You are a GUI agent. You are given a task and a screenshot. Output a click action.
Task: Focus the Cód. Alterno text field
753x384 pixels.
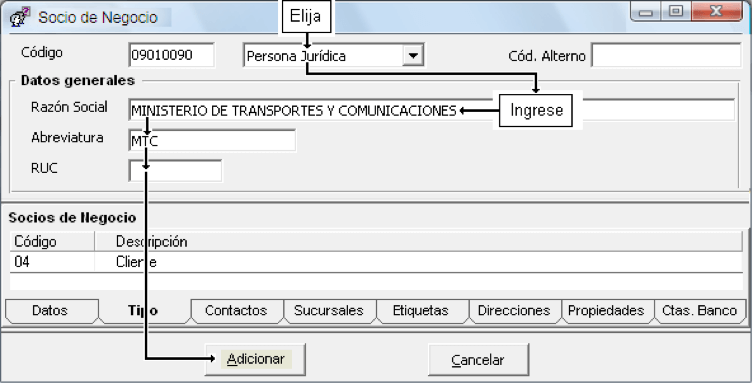click(667, 55)
